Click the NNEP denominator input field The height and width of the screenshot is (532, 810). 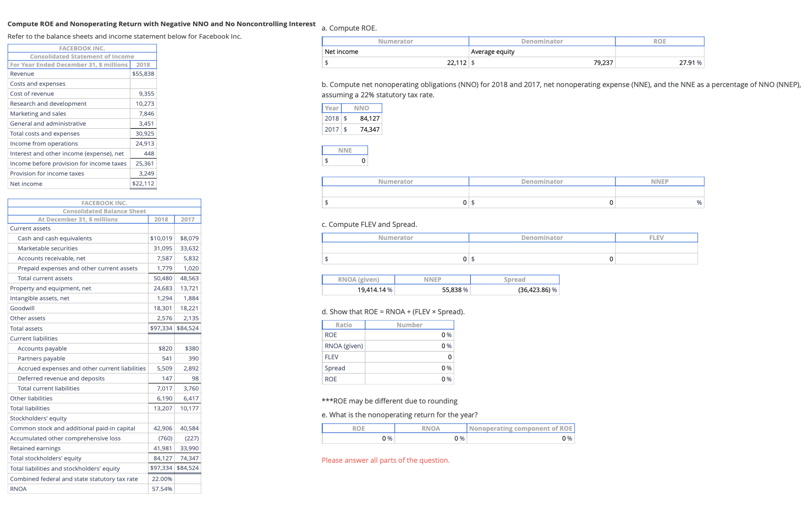click(542, 201)
